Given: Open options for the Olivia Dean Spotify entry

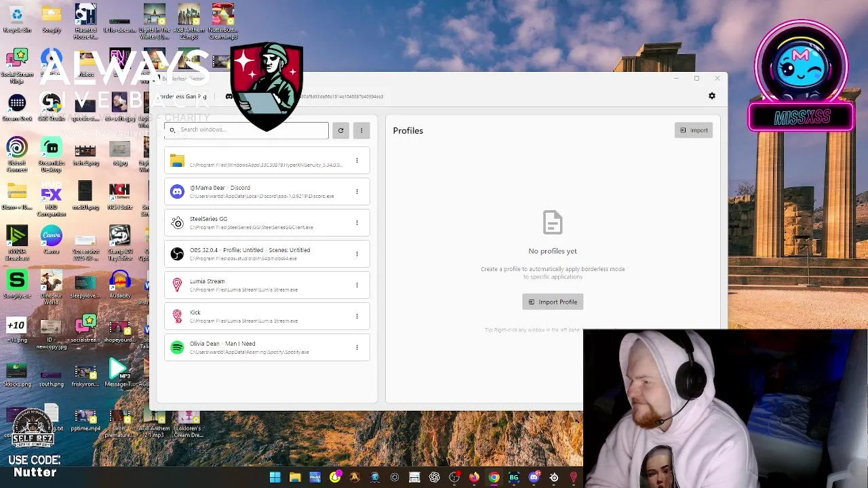Looking at the screenshot, I should [357, 348].
